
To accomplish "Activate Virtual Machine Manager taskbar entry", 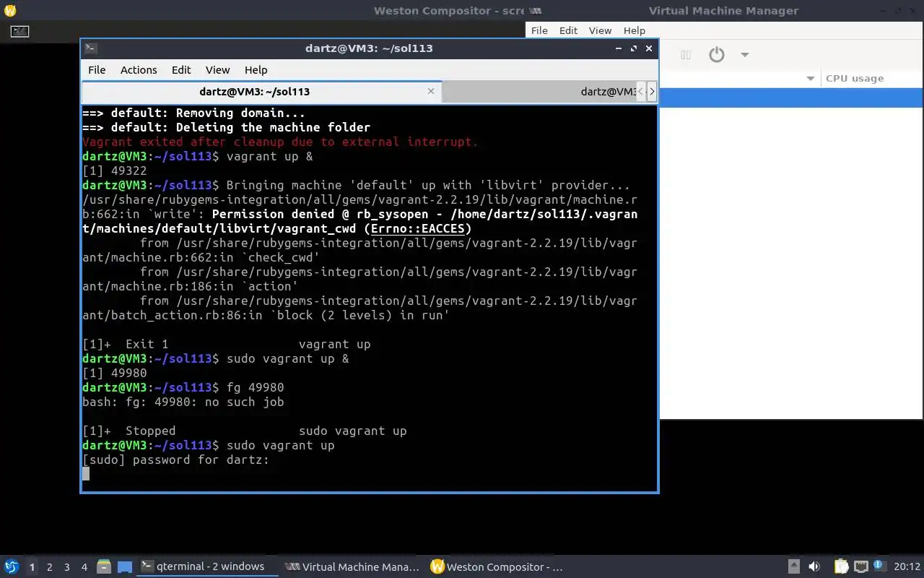I will pyautogui.click(x=352, y=567).
